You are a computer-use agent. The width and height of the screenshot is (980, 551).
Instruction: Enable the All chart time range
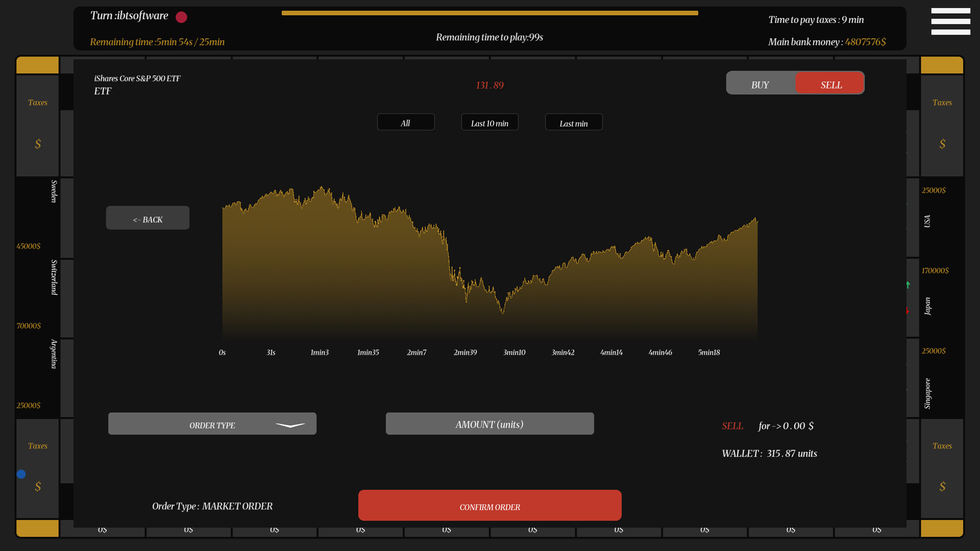click(x=405, y=122)
